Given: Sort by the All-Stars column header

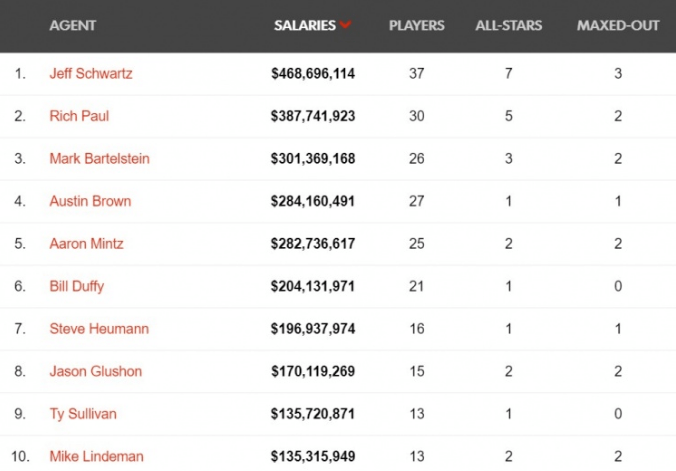Looking at the screenshot, I should click(x=509, y=25).
